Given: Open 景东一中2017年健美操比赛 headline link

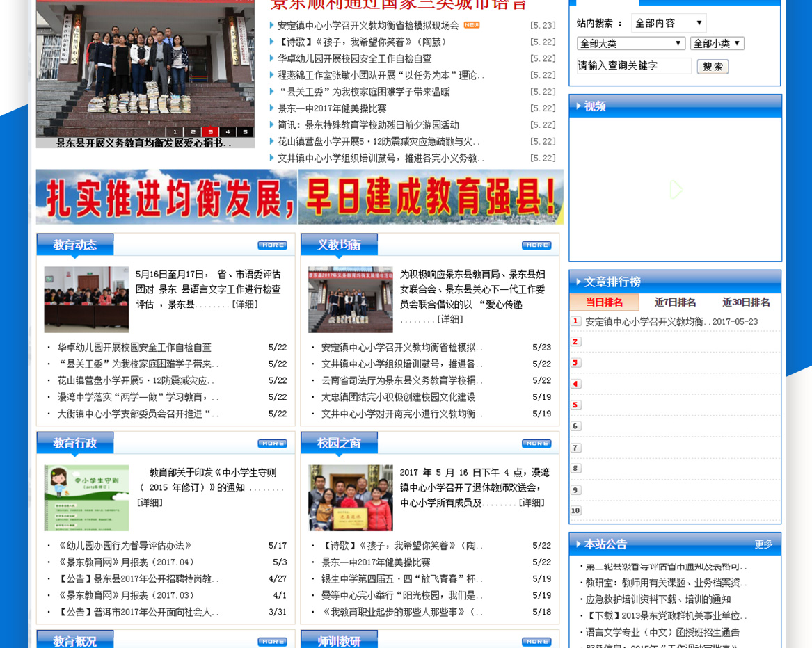Looking at the screenshot, I should [x=332, y=108].
